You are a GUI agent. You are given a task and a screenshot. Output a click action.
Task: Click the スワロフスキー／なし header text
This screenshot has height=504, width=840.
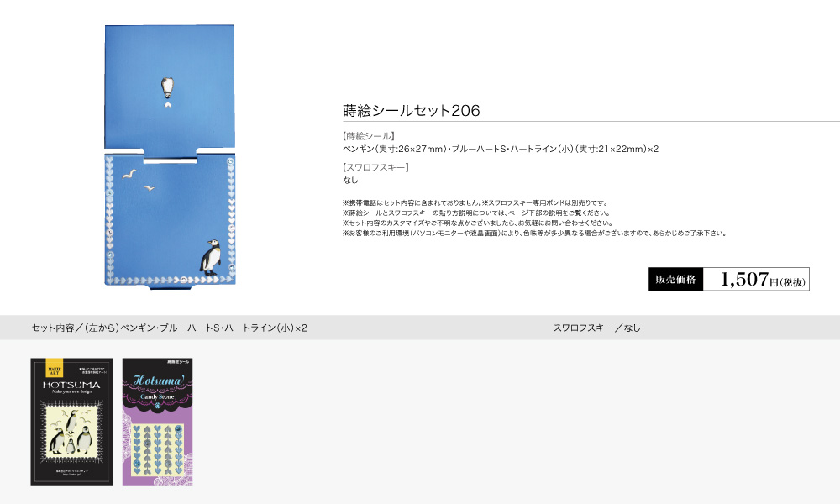click(596, 328)
